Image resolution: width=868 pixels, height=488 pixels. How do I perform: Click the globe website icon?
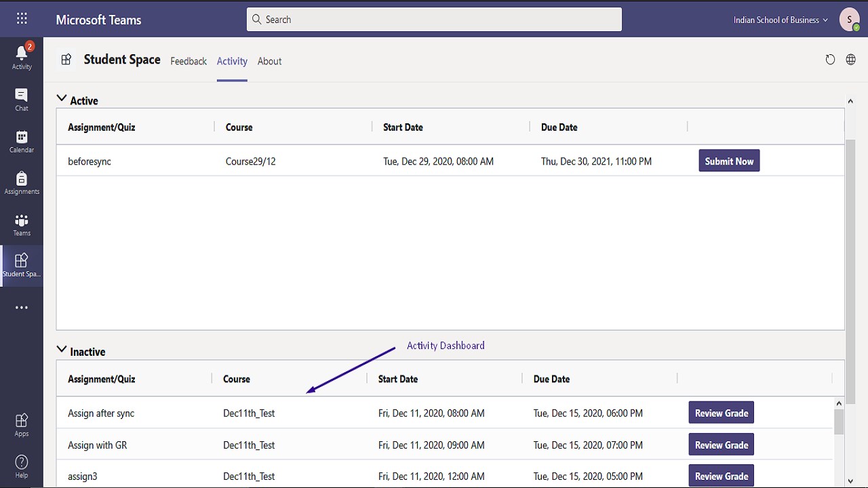point(850,60)
